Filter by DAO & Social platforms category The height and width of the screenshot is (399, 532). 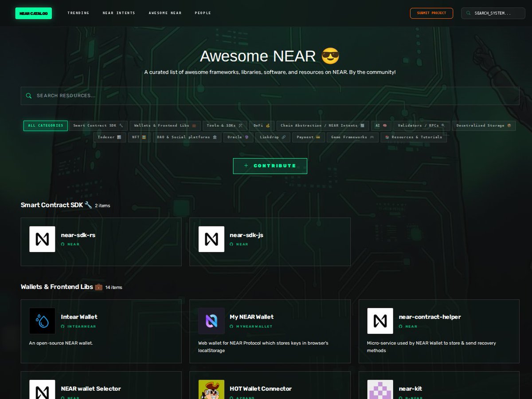click(188, 137)
